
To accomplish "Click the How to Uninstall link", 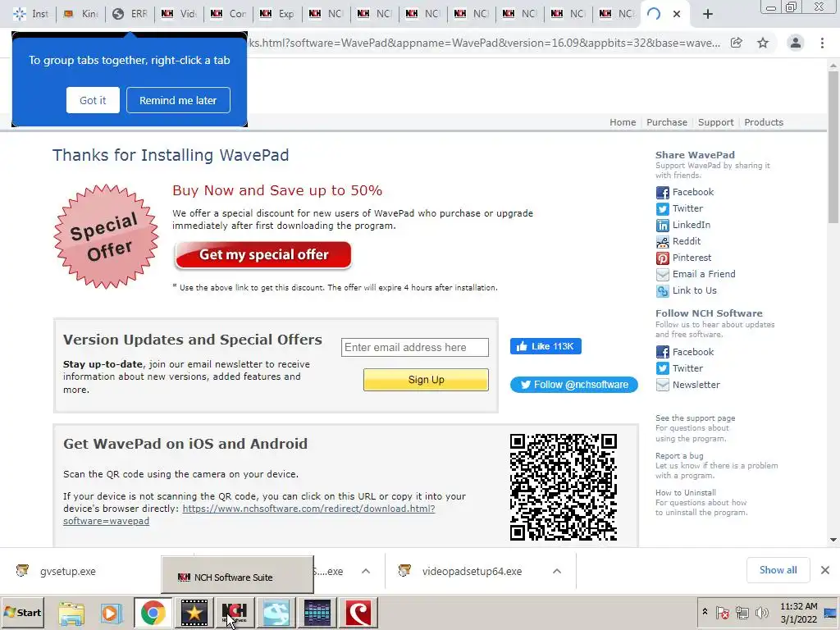I will point(686,492).
